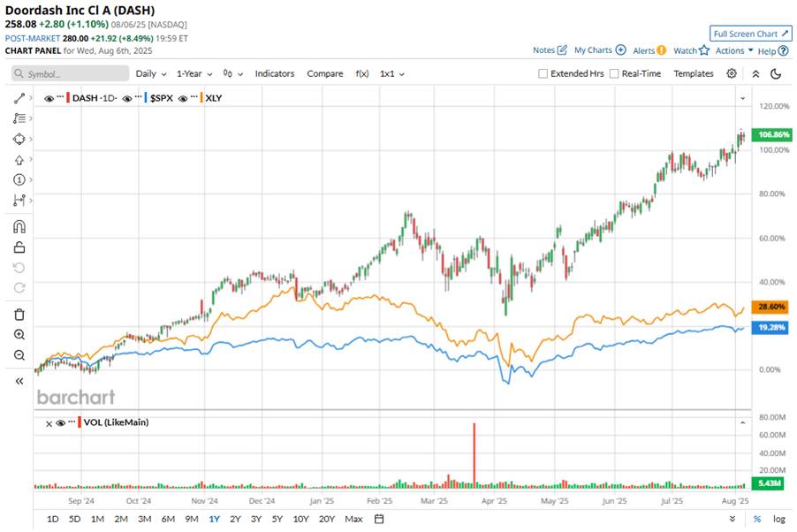Select the 5Y range tab

click(277, 519)
